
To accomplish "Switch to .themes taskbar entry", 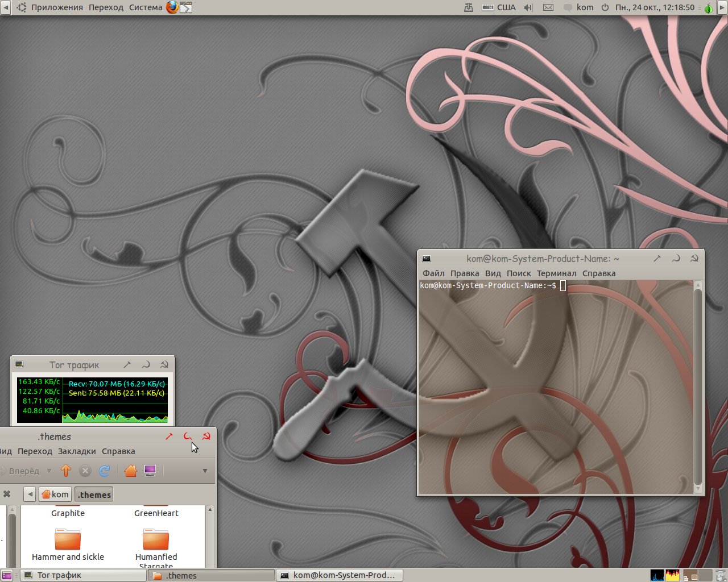I will pos(212,575).
